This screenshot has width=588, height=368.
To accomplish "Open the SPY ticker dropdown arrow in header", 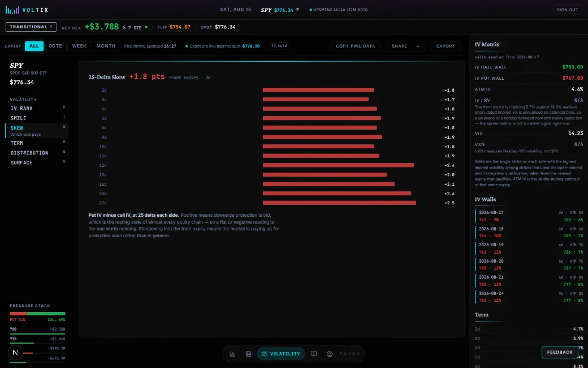I will (297, 10).
